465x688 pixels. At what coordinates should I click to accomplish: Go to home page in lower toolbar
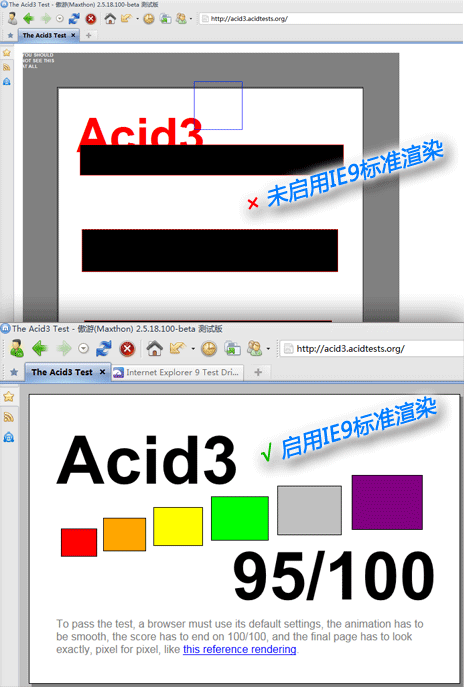(154, 348)
